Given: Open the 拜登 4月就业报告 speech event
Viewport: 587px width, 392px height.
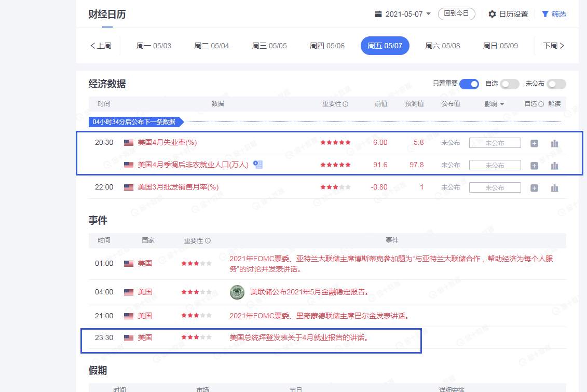Looking at the screenshot, I should coord(299,337).
